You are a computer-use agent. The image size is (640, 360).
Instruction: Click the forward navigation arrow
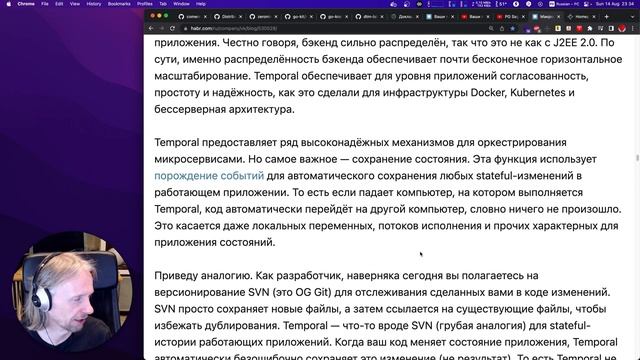click(x=162, y=28)
